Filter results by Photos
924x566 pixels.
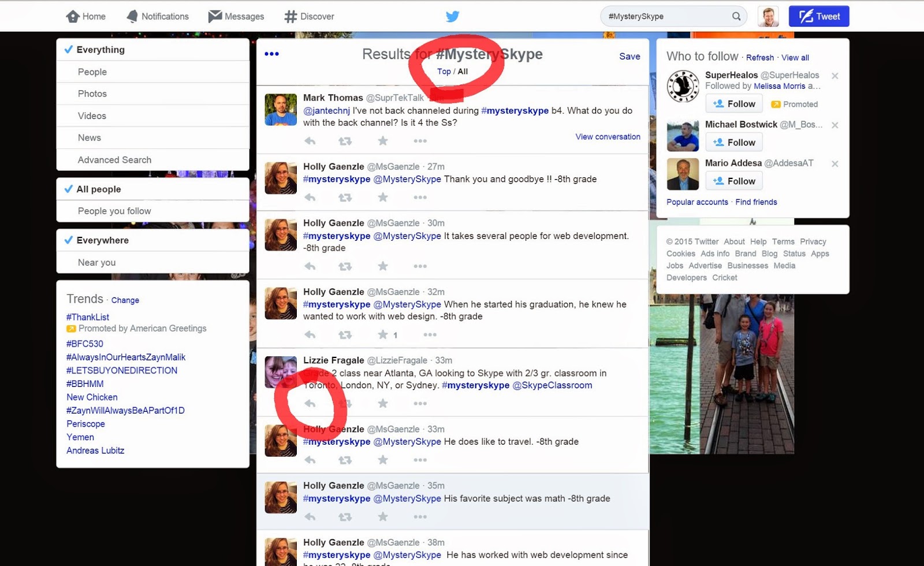(x=153, y=94)
